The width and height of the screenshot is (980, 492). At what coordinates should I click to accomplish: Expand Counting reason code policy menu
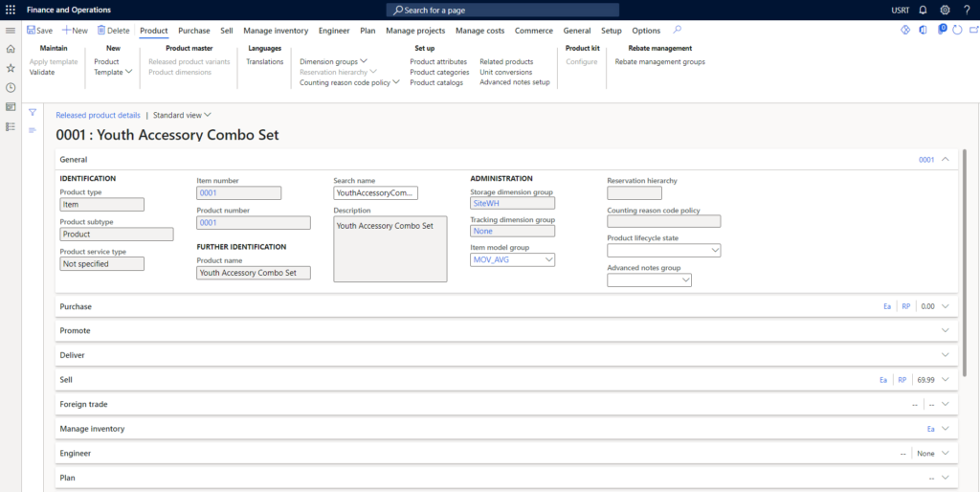pyautogui.click(x=349, y=82)
